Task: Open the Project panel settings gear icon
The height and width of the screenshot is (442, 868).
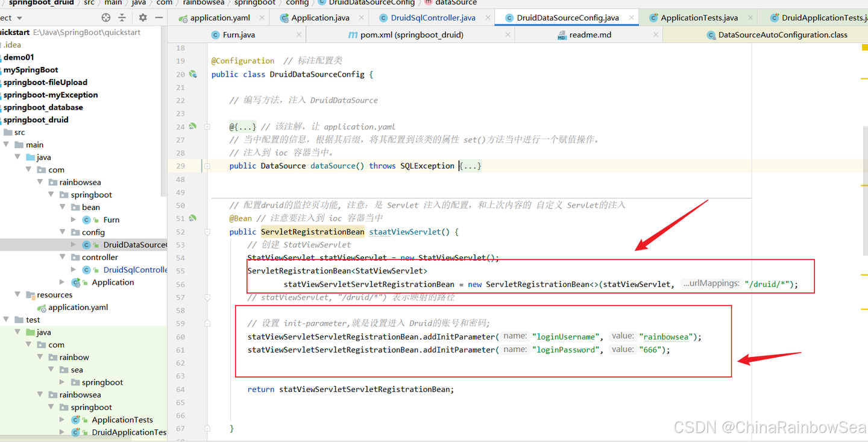Action: [x=142, y=18]
